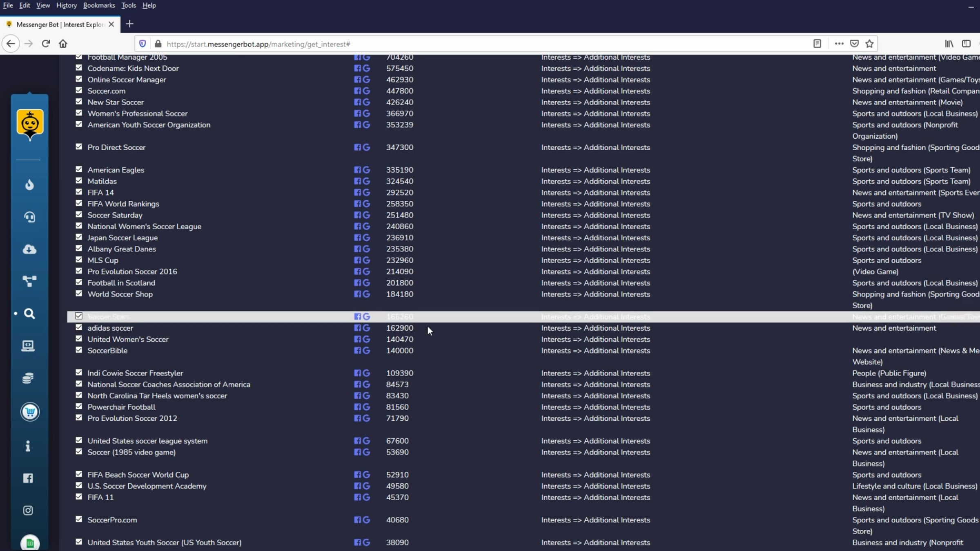Open the shopping cart sidebar icon

tap(30, 412)
